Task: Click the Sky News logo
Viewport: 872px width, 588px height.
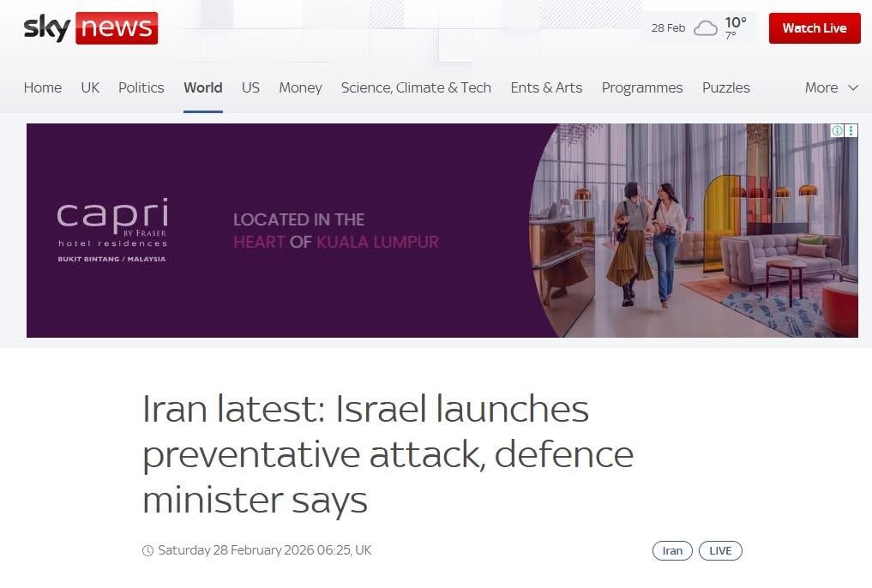Action: [x=91, y=27]
